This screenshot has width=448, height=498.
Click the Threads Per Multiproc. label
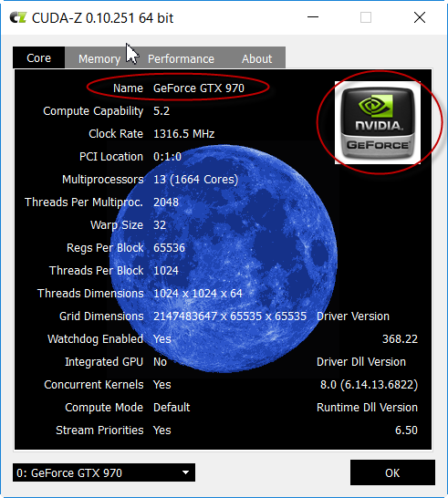tap(84, 202)
